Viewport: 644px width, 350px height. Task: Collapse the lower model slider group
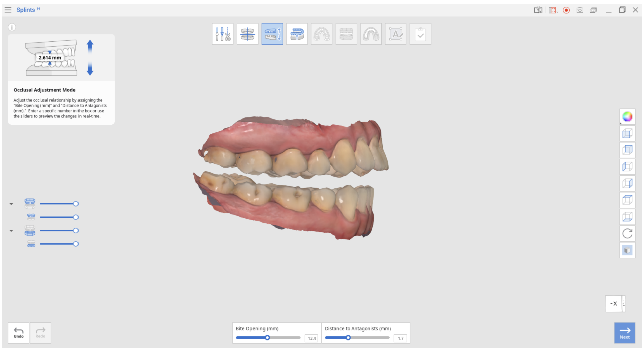[x=11, y=230]
